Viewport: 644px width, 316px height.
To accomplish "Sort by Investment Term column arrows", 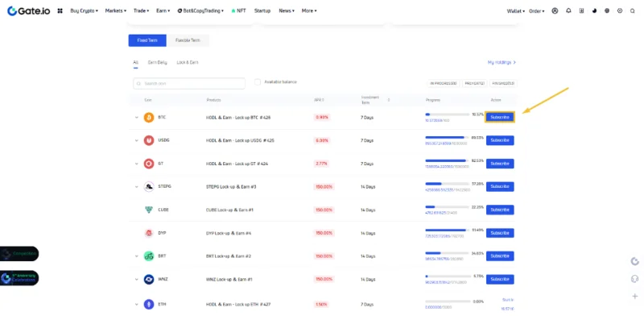I will coord(389,100).
